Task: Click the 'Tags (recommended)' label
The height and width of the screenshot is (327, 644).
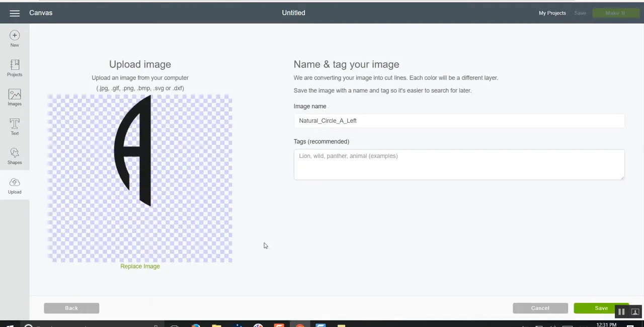Action: click(321, 141)
